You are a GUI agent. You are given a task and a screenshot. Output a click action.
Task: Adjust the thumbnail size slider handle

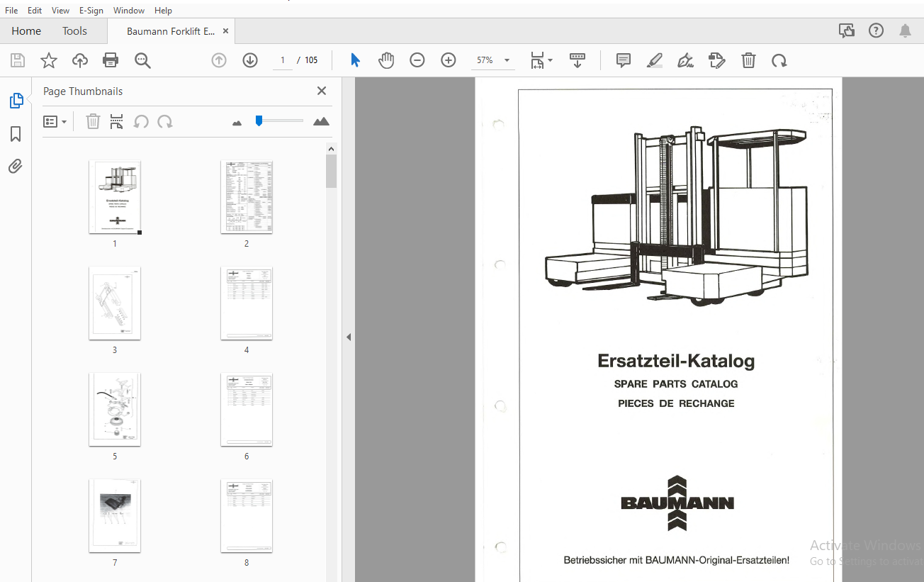click(259, 121)
